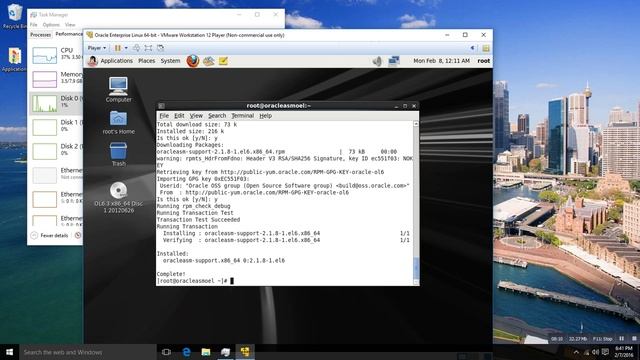Click the volume speaker icon in GNOME panel

pos(377,61)
